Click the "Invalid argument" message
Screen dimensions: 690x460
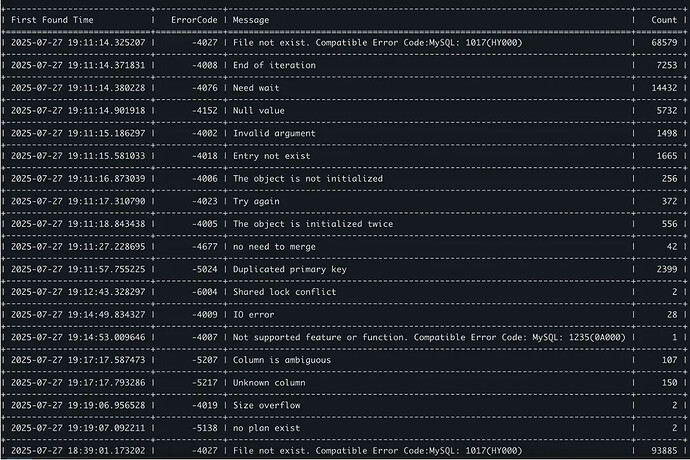pos(274,133)
